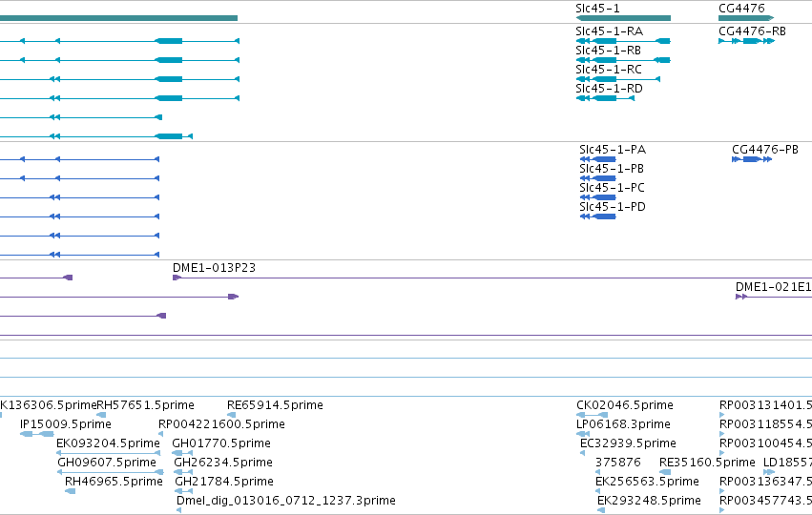Open the LP06168.3prime EST label

(x=623, y=423)
